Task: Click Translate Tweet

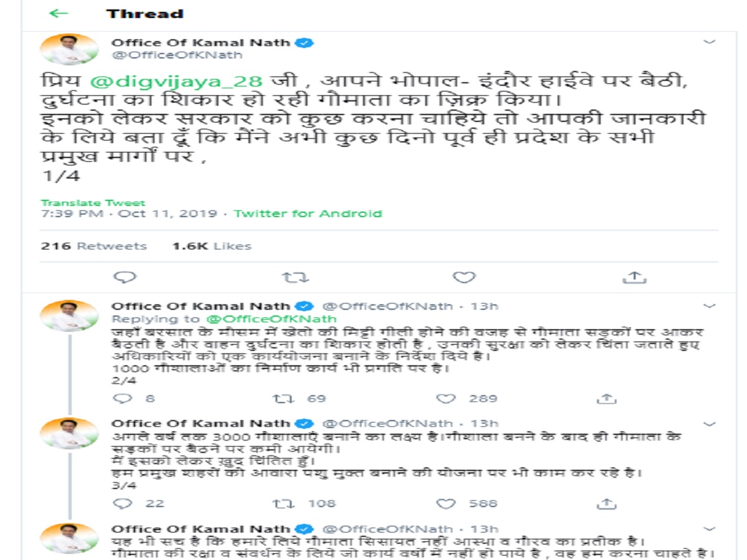Action: (93, 203)
